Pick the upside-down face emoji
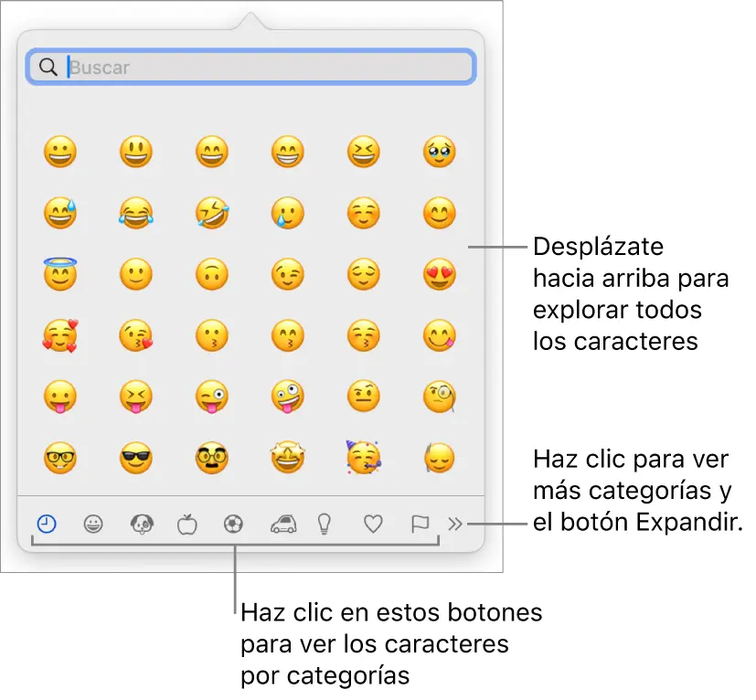 coord(212,274)
